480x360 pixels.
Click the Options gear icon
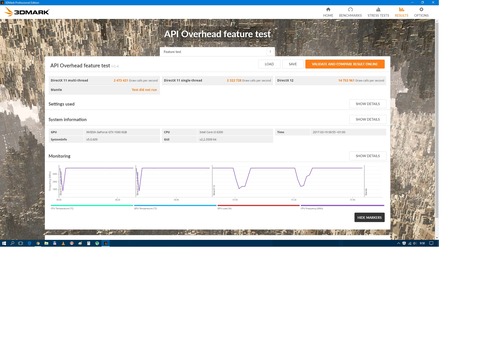(421, 9)
